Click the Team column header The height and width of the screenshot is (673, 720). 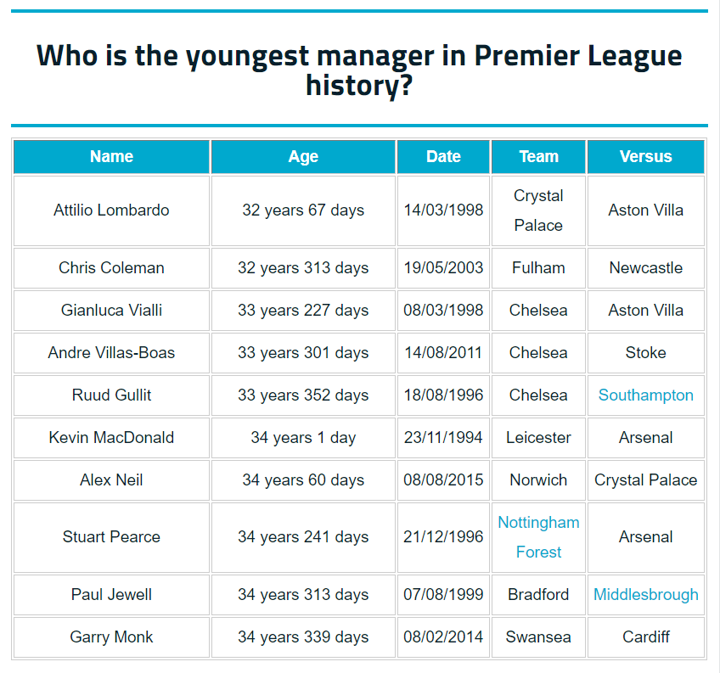click(x=538, y=156)
